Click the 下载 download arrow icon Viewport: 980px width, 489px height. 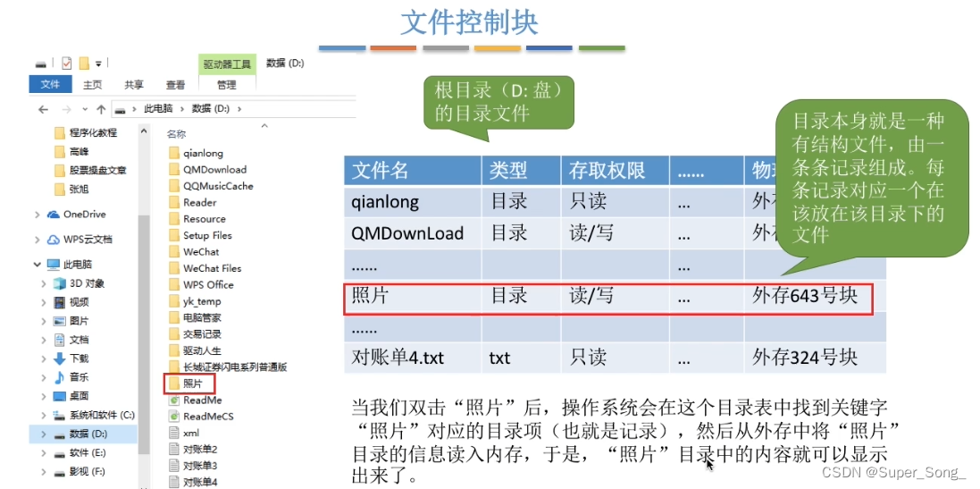(59, 359)
